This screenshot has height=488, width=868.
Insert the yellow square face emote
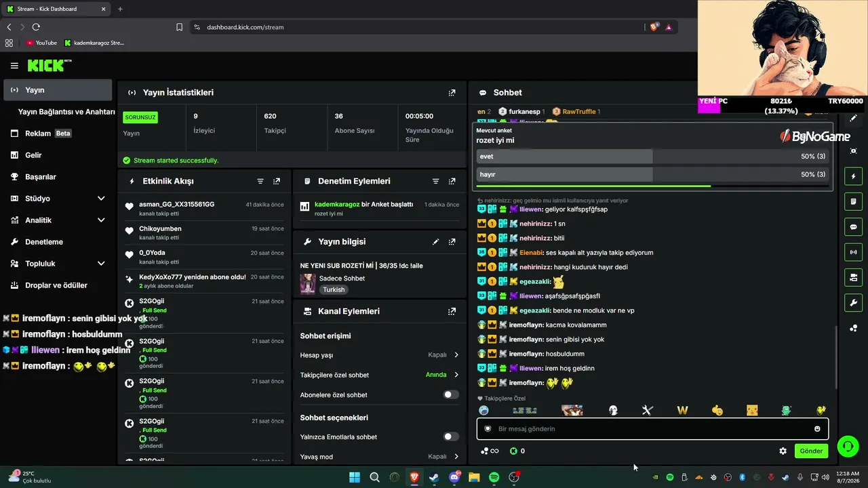pyautogui.click(x=752, y=410)
